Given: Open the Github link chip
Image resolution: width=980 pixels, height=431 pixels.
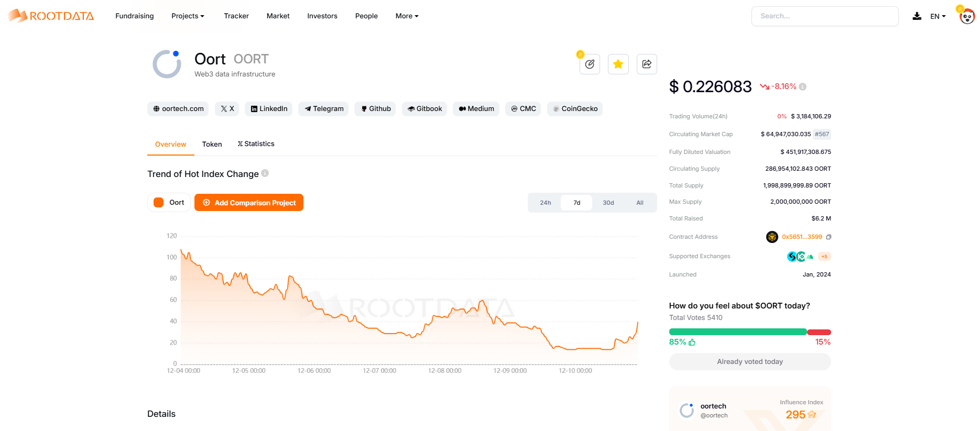Looking at the screenshot, I should [x=376, y=109].
